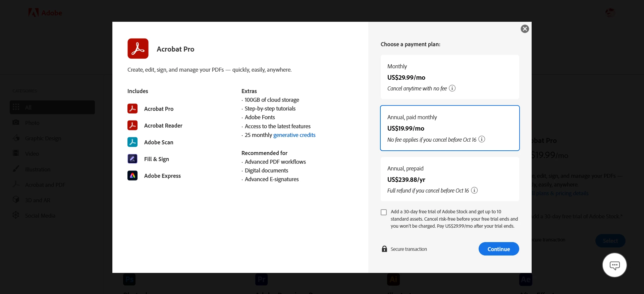This screenshot has width=644, height=294.
Task: Click the Premiere Pr app icon
Action: pos(261,279)
